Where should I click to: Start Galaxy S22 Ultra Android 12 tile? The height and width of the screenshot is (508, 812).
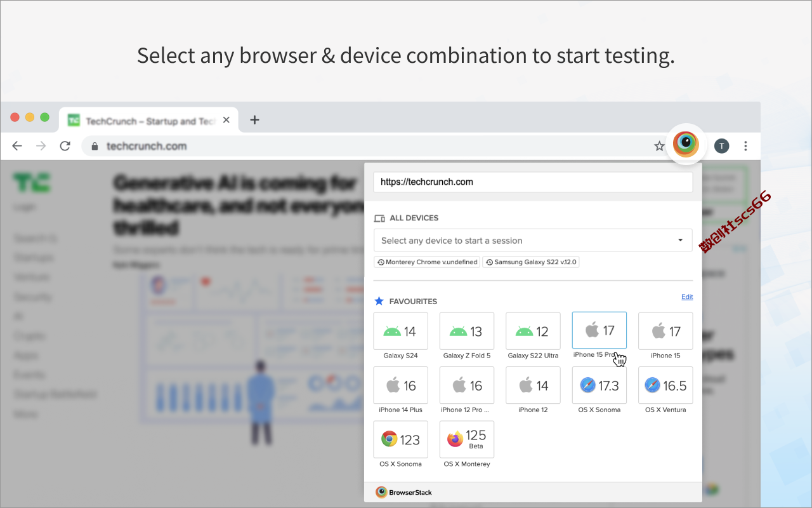533,331
